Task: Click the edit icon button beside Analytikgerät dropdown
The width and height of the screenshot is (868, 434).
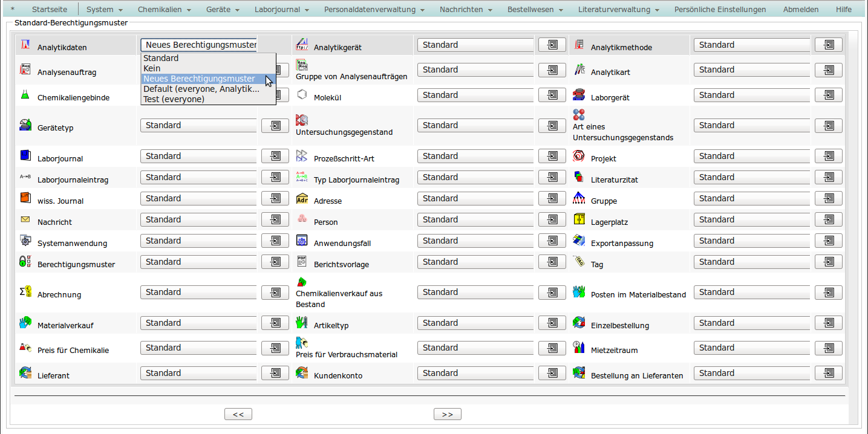Action: (x=552, y=45)
